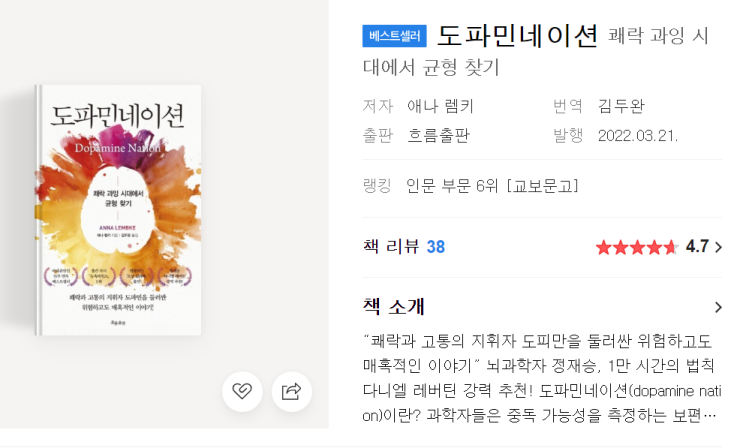This screenshot has width=743, height=448.
Task: Click the 책 리뷰 label
Action: 391,247
